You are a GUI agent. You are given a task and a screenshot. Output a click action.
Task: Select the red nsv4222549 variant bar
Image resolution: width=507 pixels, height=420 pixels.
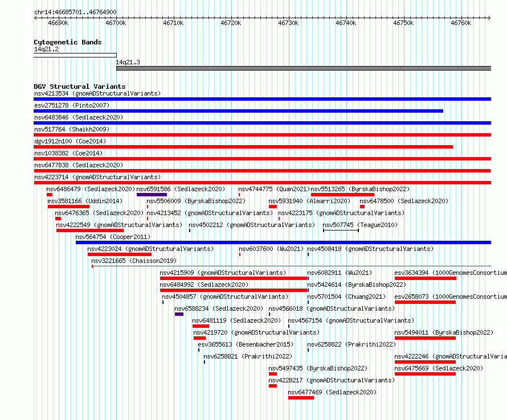(x=90, y=230)
